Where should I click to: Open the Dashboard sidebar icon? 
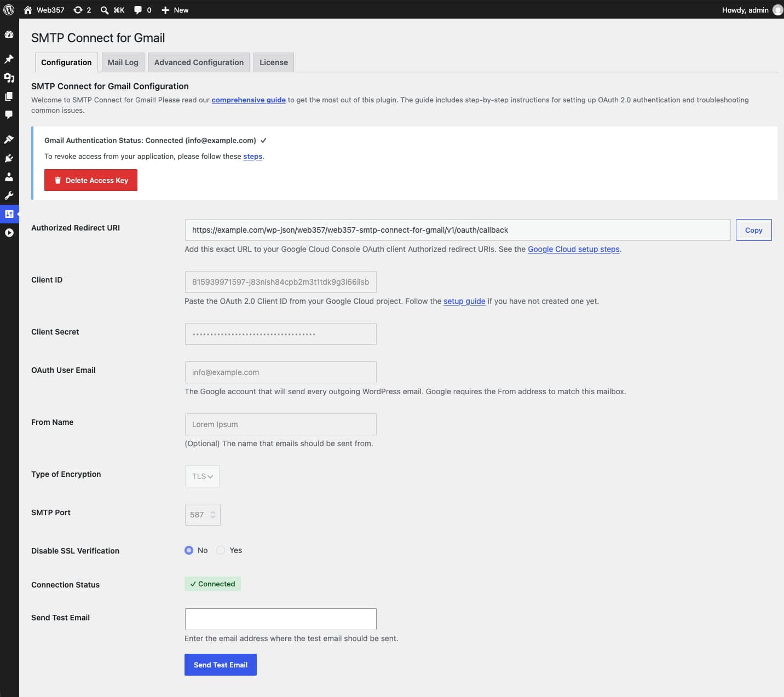[9, 34]
